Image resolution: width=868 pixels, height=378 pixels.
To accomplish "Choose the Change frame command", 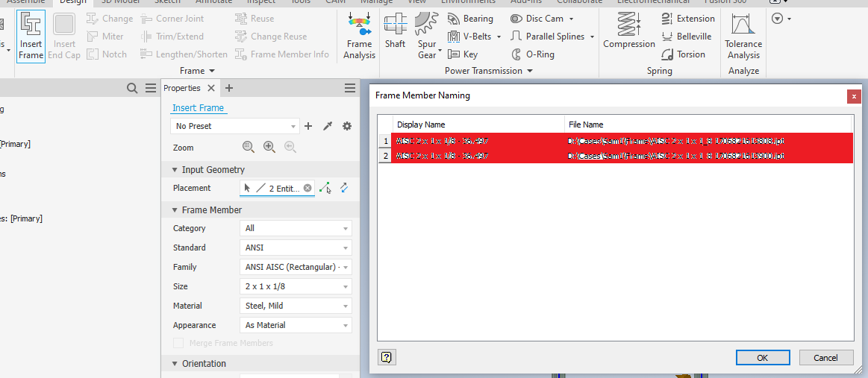I will click(x=110, y=19).
